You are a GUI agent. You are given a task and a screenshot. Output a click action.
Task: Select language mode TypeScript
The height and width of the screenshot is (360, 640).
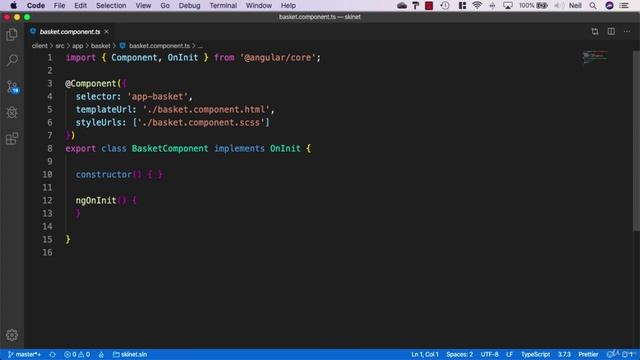tap(535, 354)
